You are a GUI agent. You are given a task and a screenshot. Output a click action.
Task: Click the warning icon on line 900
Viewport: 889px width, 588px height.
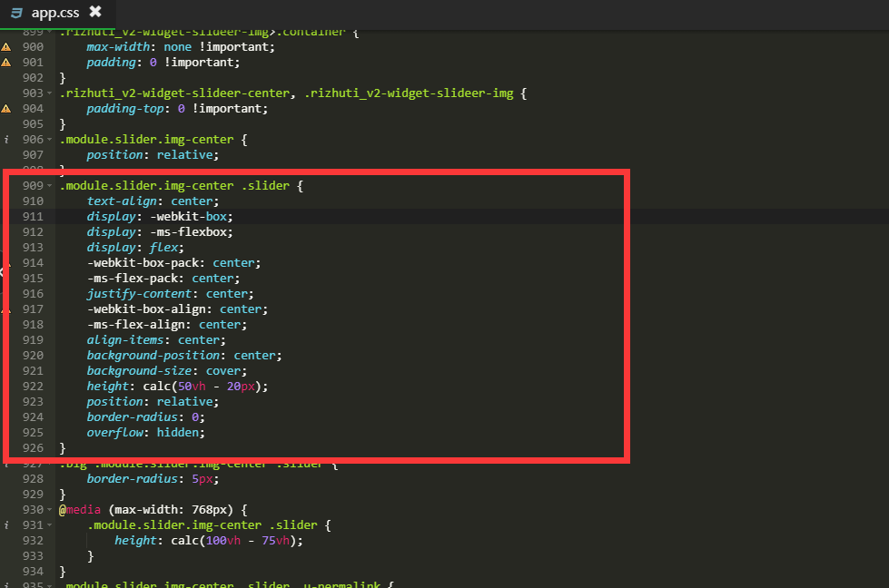(6, 46)
